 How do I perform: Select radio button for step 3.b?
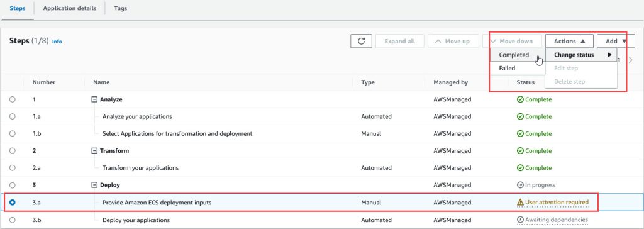click(13, 220)
